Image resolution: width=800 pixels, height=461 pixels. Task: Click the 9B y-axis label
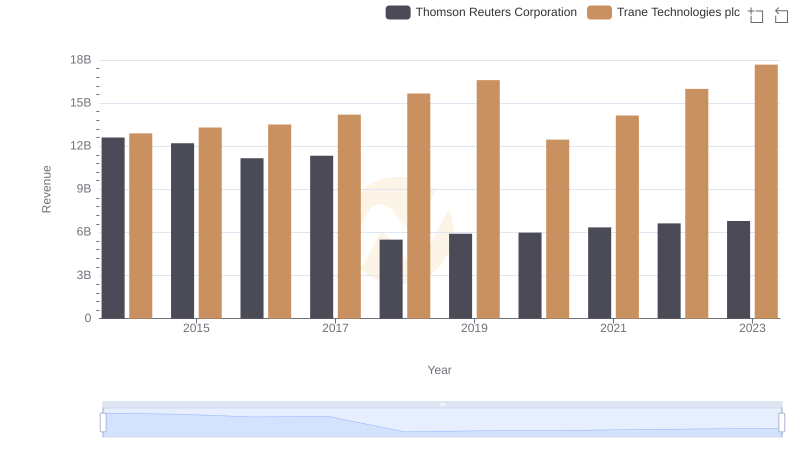pyautogui.click(x=84, y=189)
